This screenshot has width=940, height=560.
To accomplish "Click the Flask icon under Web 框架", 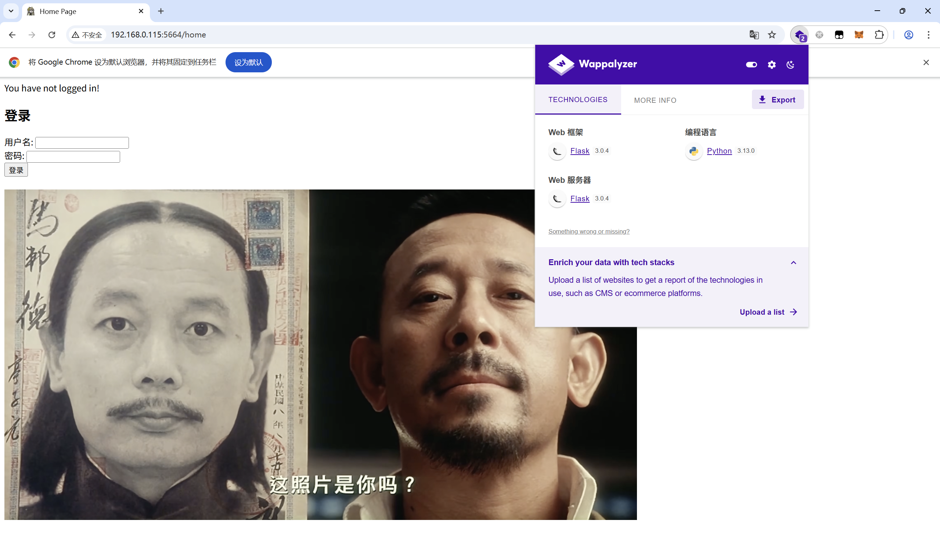I will (557, 151).
